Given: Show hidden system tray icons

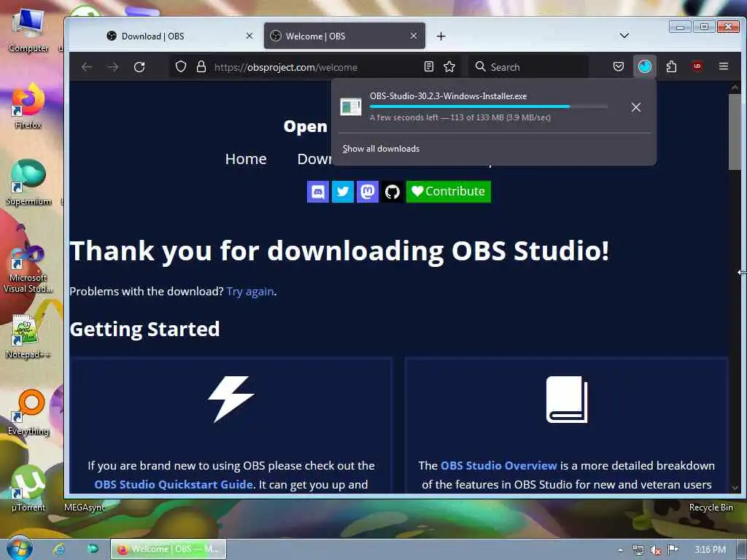Looking at the screenshot, I should (x=620, y=550).
